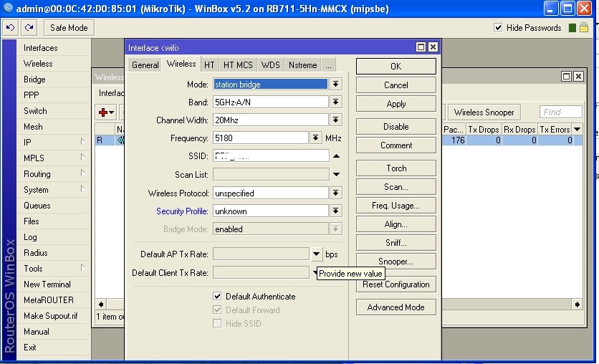
Task: Click the Advanced Mode button
Action: (396, 307)
